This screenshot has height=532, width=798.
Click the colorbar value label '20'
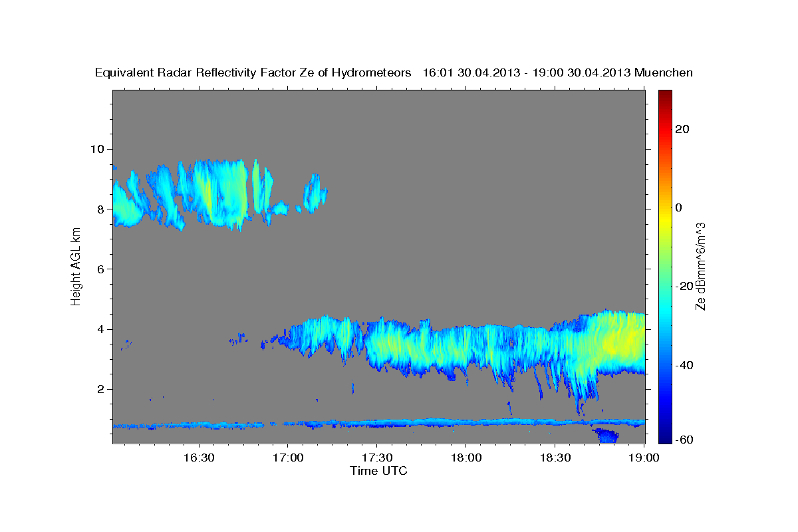[x=683, y=129]
